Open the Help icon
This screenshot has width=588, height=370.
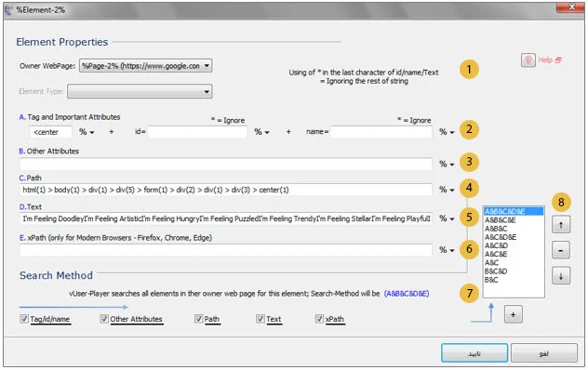click(528, 60)
